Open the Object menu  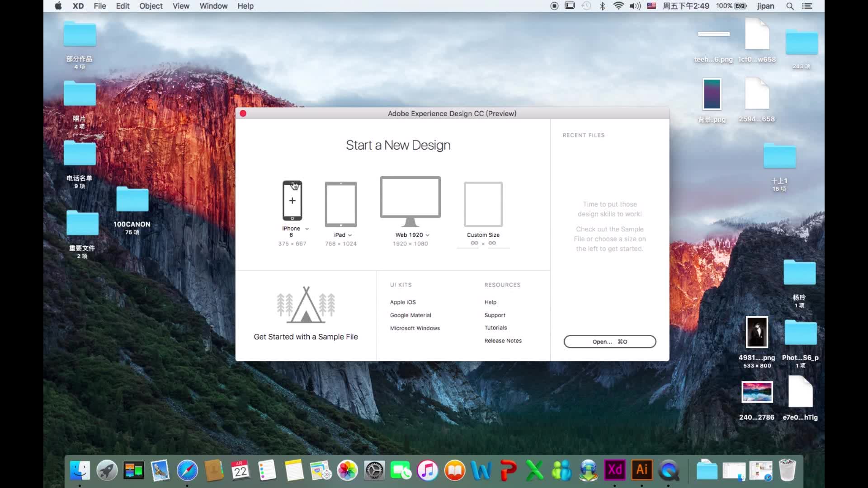[x=151, y=6]
